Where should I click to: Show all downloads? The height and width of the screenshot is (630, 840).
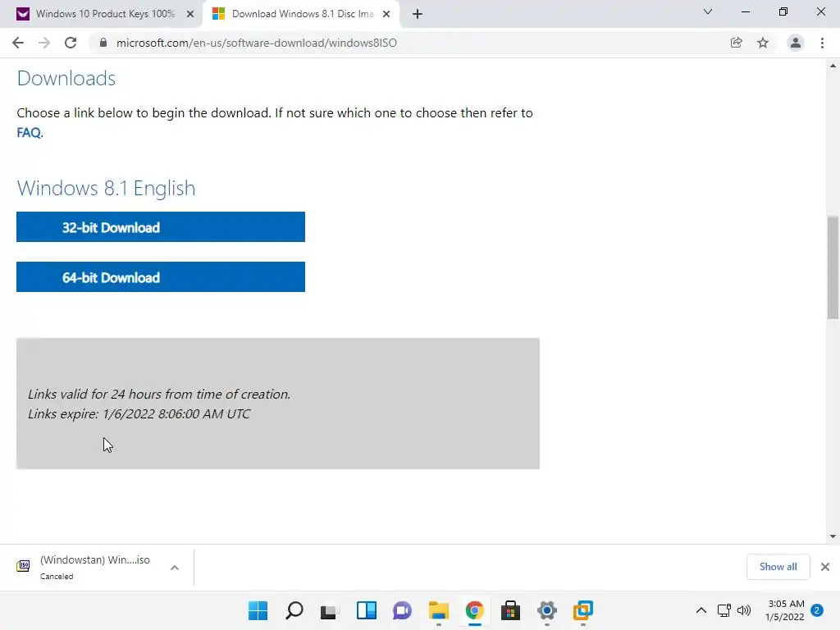click(x=778, y=567)
